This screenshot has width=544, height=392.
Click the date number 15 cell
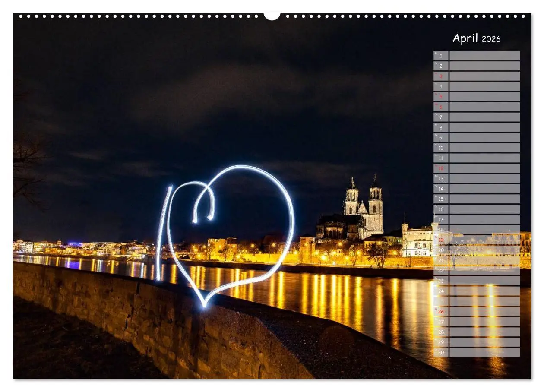[441, 199]
